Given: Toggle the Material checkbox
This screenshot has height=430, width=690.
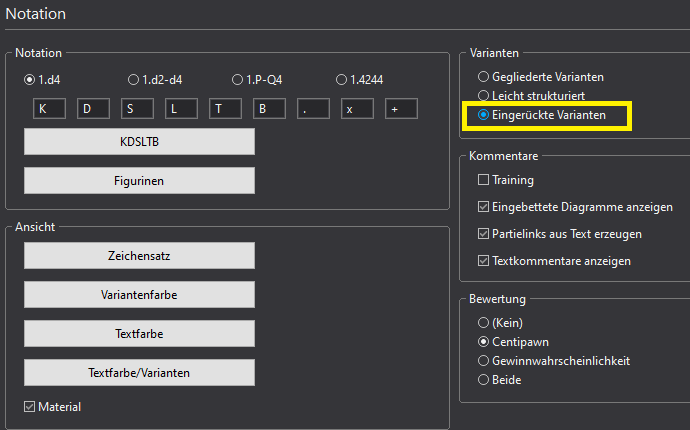Looking at the screenshot, I should tap(30, 407).
